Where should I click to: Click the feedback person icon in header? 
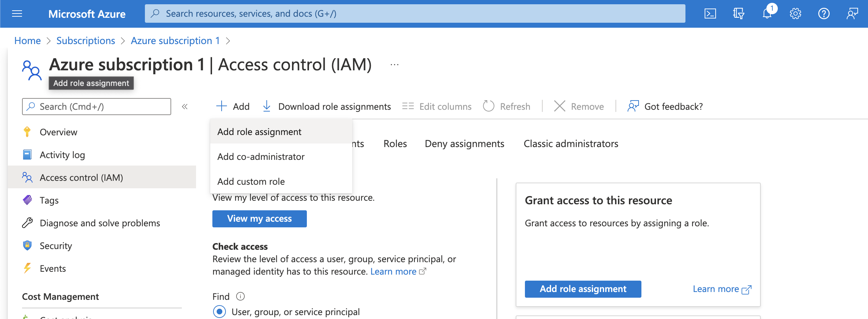(x=852, y=14)
